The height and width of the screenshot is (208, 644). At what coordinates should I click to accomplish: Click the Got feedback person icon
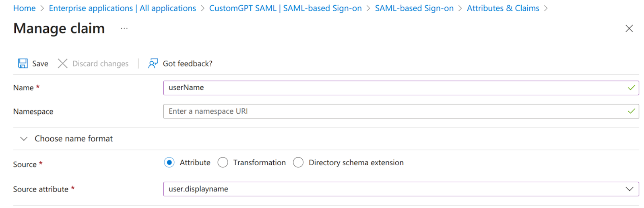(153, 63)
